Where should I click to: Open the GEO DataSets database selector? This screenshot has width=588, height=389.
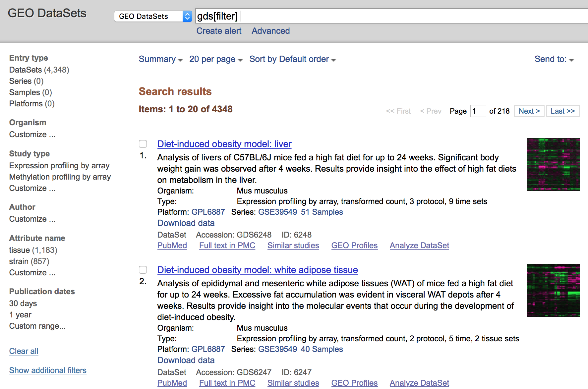153,16
